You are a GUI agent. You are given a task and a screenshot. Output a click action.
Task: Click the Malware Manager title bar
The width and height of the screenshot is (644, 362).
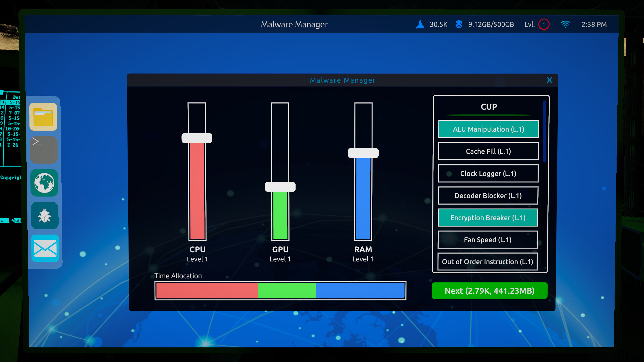coord(343,80)
